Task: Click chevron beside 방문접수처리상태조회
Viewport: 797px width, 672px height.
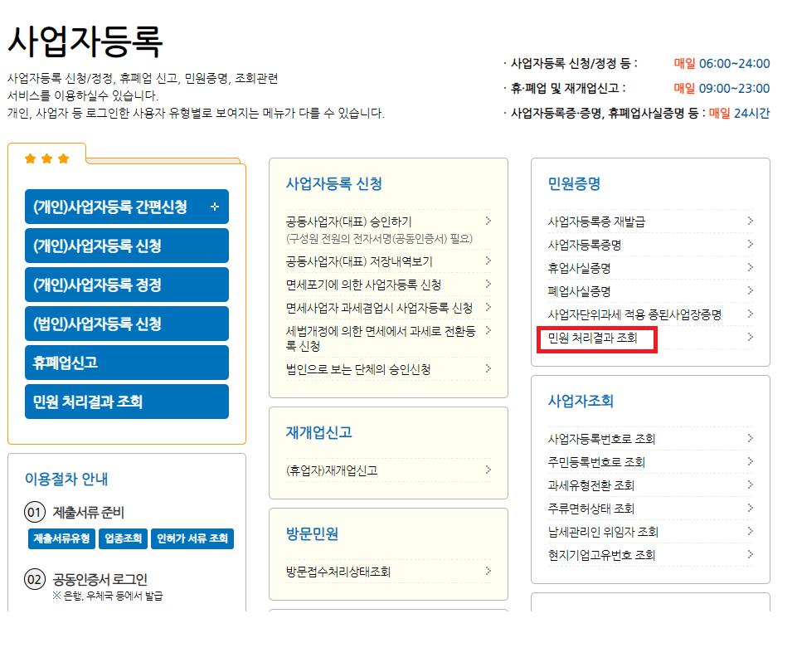Action: (488, 571)
